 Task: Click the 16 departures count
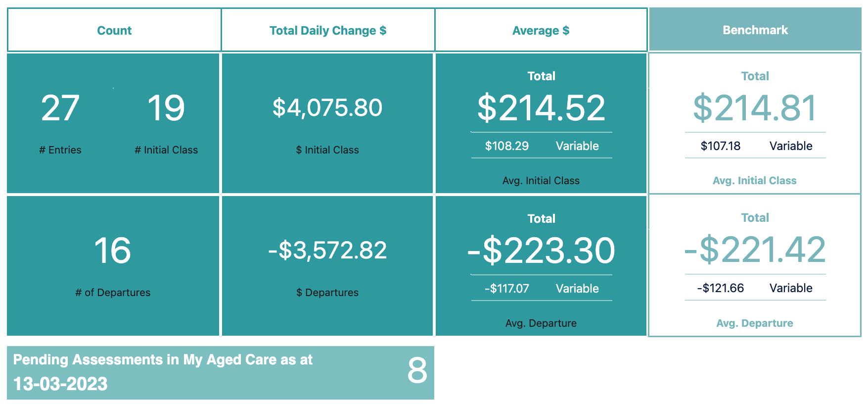[113, 250]
